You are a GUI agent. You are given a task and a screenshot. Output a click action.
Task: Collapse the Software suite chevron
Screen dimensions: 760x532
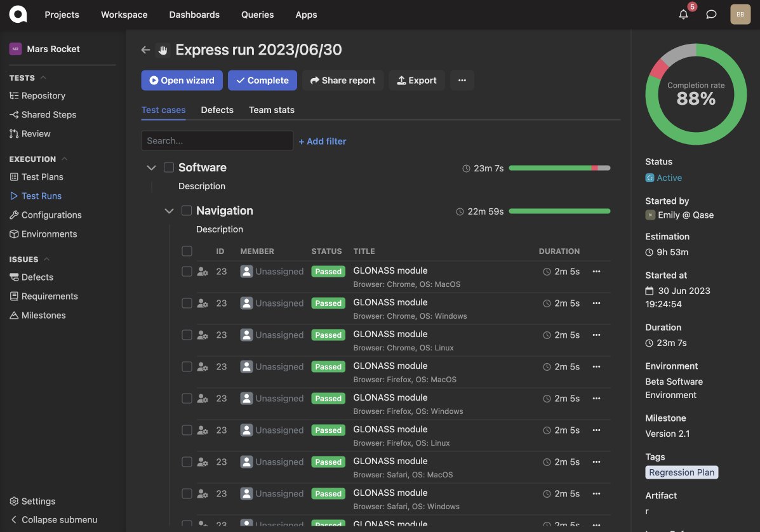tap(151, 168)
